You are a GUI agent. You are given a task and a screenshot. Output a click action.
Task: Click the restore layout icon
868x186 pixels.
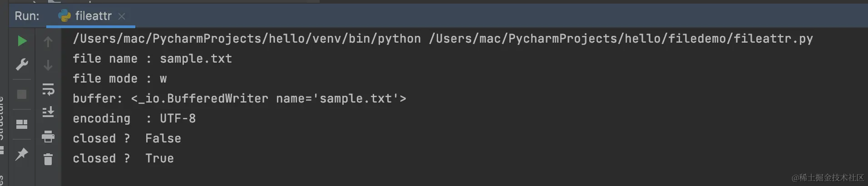click(22, 124)
